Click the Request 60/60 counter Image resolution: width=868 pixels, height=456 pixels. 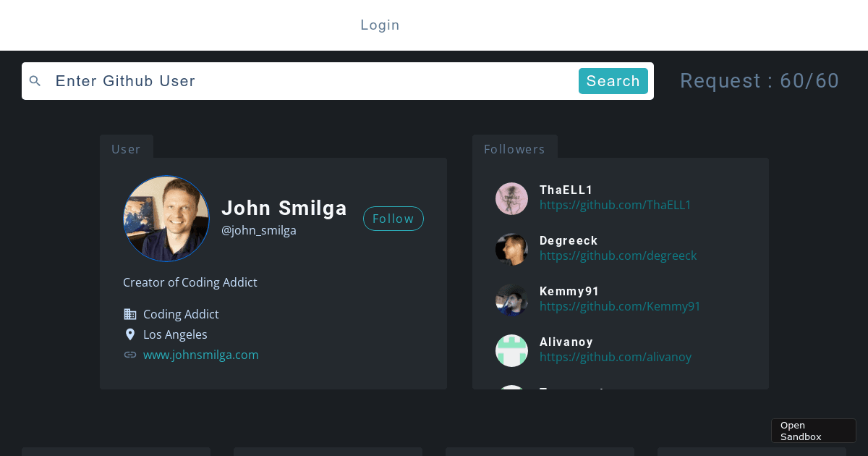759,81
